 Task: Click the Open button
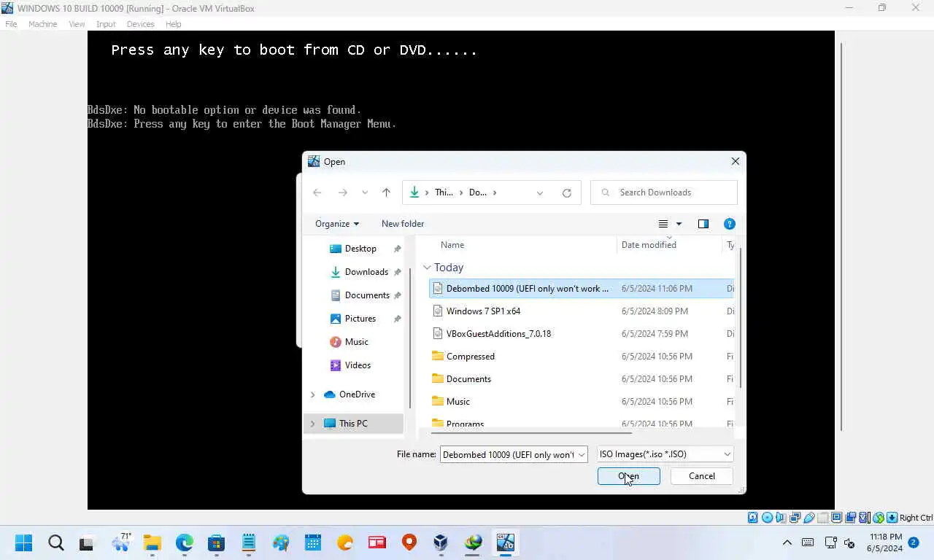click(629, 476)
